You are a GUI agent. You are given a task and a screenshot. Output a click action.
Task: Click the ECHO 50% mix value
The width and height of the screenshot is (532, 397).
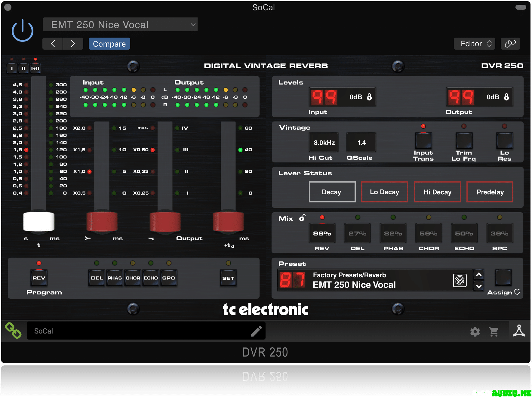click(x=464, y=233)
